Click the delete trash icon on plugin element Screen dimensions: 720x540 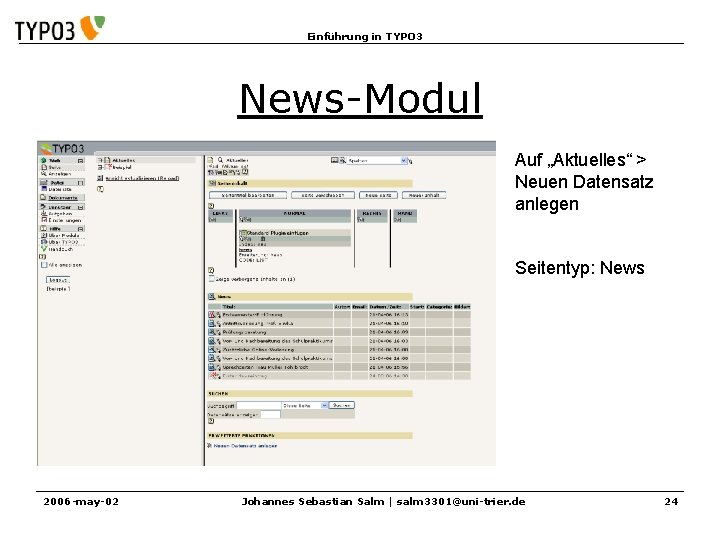[x=263, y=239]
